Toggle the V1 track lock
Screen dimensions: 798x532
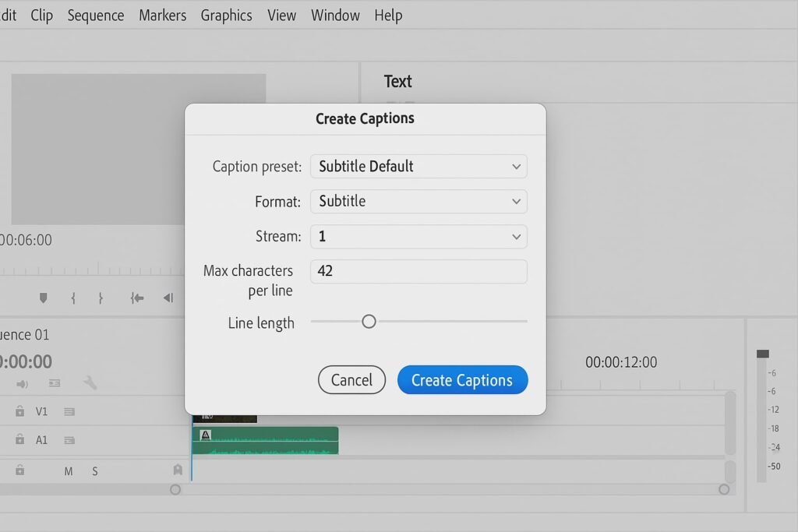tap(19, 411)
